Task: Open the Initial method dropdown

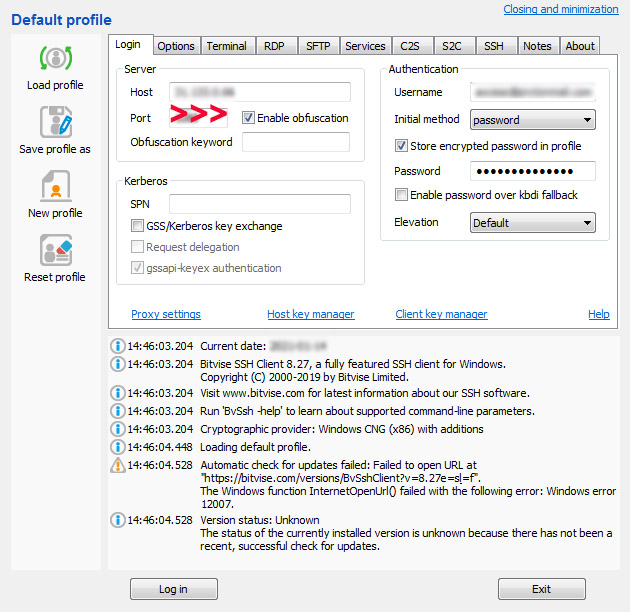Action: (533, 120)
